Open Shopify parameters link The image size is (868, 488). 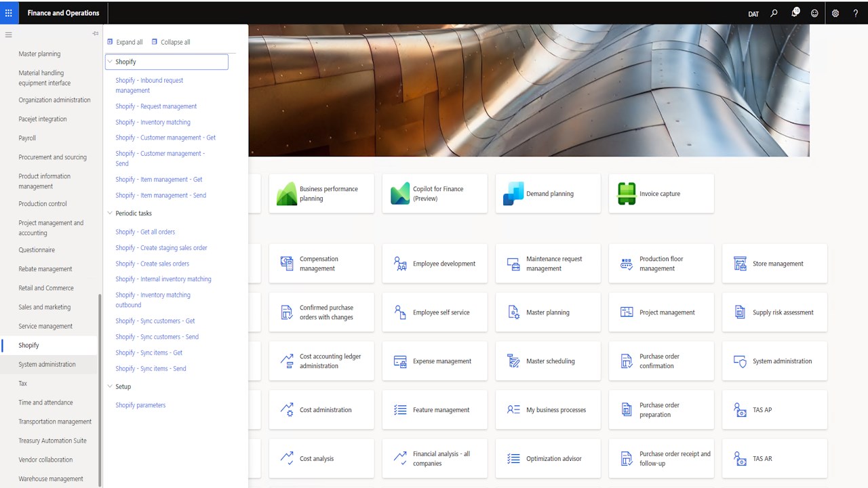tap(140, 405)
